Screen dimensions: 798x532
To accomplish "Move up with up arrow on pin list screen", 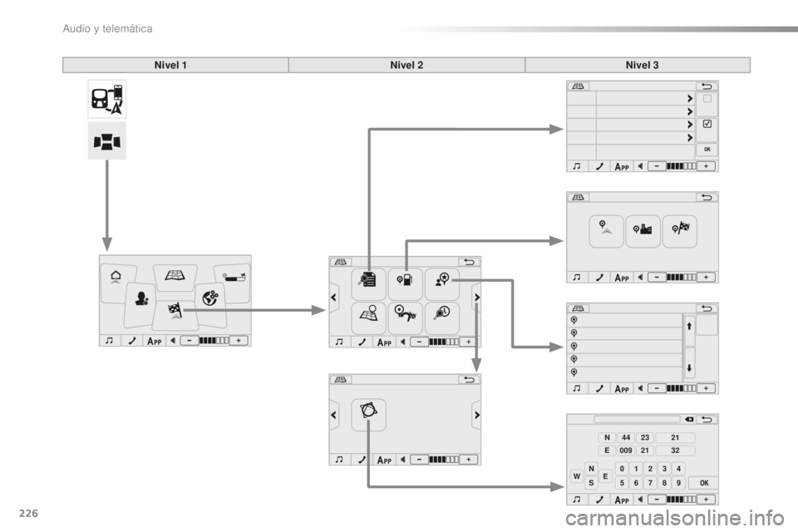I will click(x=689, y=327).
